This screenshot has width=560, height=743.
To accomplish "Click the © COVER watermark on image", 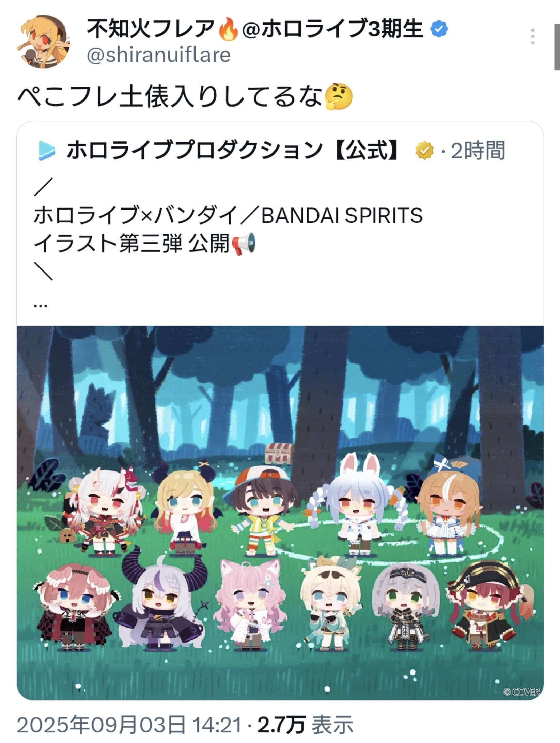I will (521, 692).
